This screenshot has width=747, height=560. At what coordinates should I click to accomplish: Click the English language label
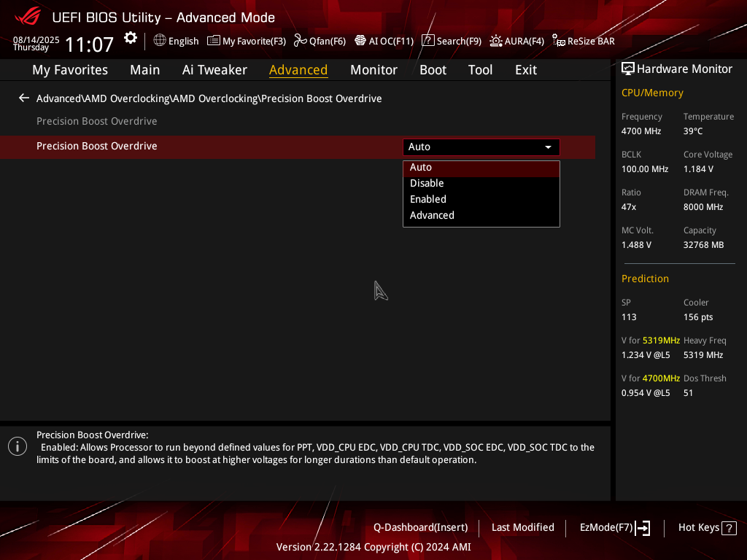[183, 42]
